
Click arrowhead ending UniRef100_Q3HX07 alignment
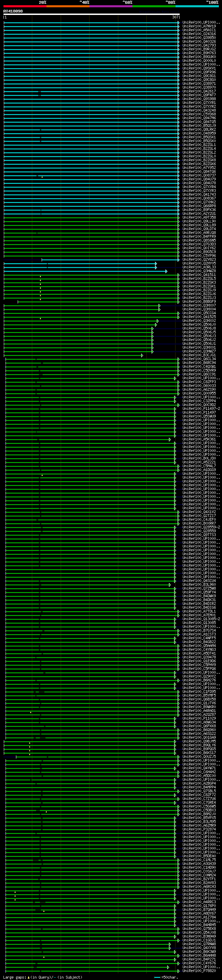[x=159, y=306]
